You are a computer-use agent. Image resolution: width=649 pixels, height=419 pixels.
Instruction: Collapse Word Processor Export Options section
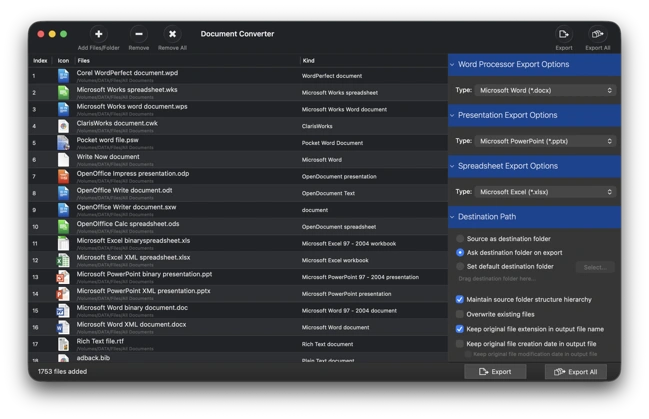point(452,65)
